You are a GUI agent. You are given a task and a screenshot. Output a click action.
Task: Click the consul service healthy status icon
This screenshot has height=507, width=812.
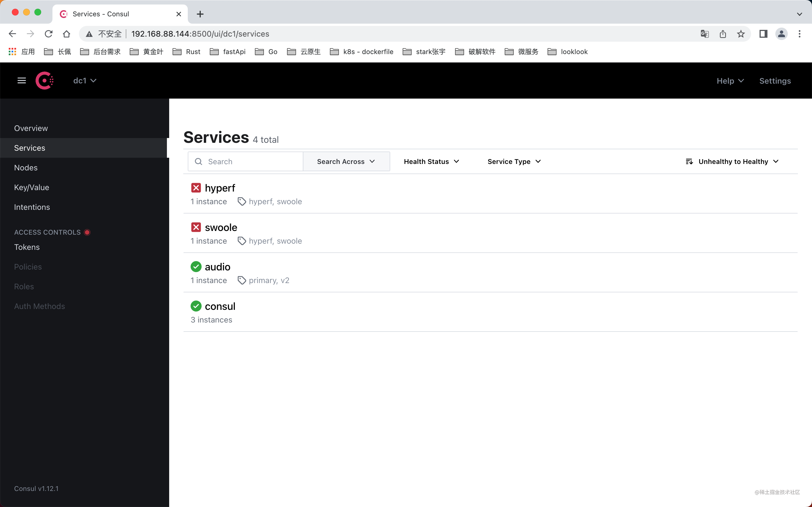coord(196,306)
